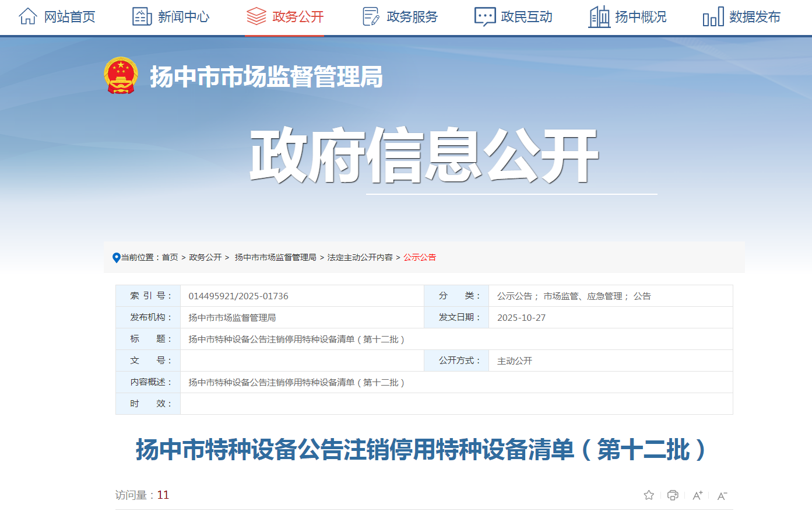Increase font size with A+ icon

tap(697, 495)
